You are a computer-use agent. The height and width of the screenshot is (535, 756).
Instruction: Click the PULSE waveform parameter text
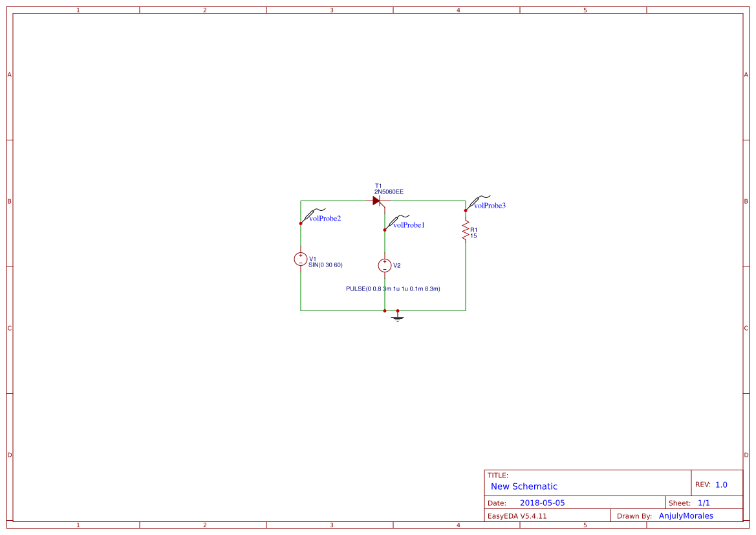(x=393, y=289)
